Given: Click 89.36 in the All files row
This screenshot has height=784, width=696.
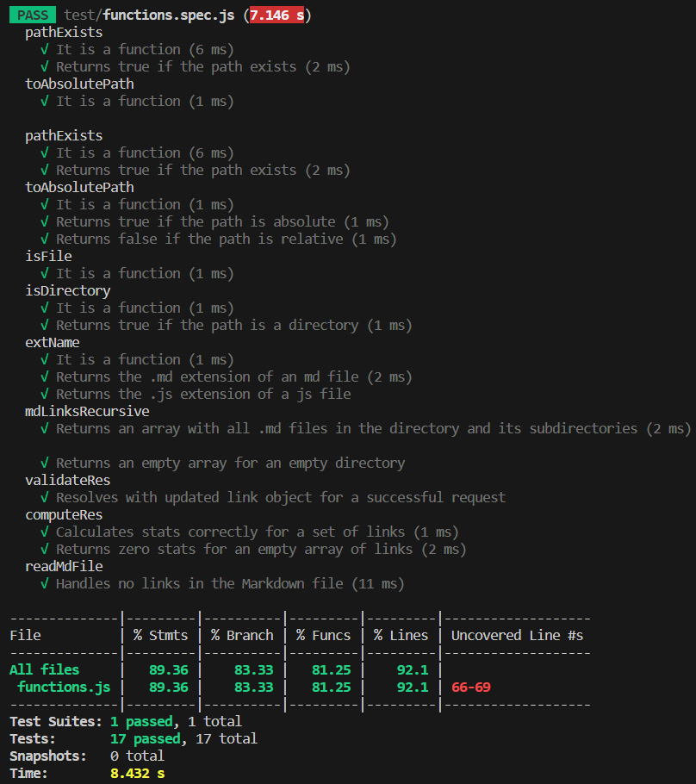Looking at the screenshot, I should click(169, 670).
